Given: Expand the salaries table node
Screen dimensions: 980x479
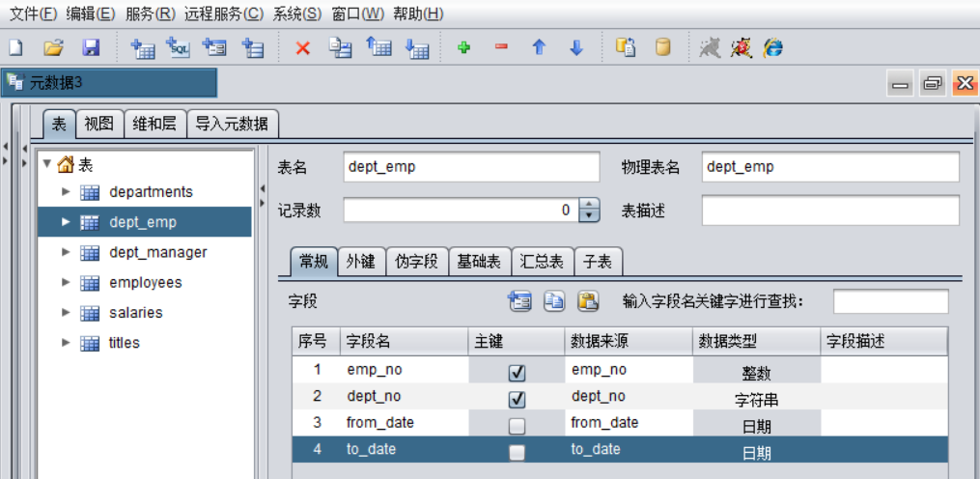Looking at the screenshot, I should [x=66, y=312].
